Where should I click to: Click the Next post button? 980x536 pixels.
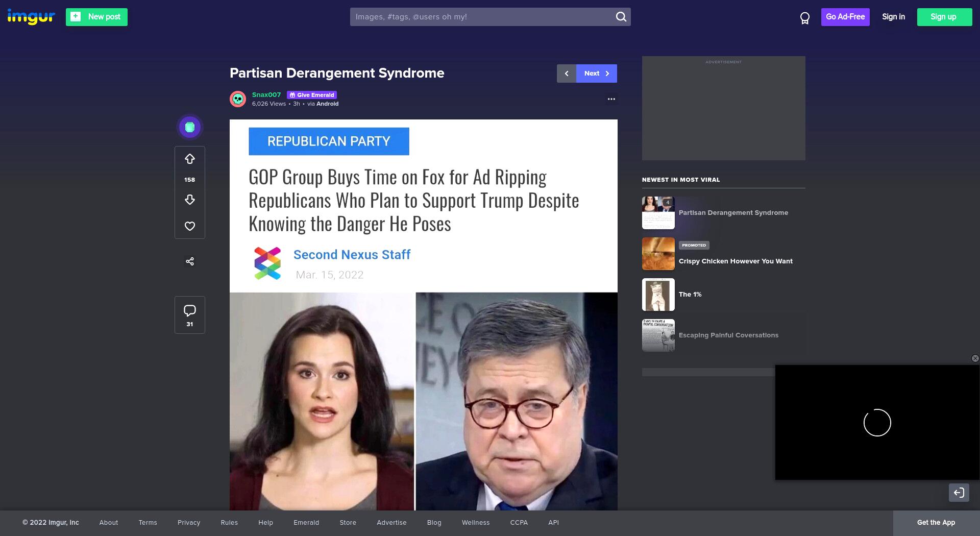(x=597, y=74)
